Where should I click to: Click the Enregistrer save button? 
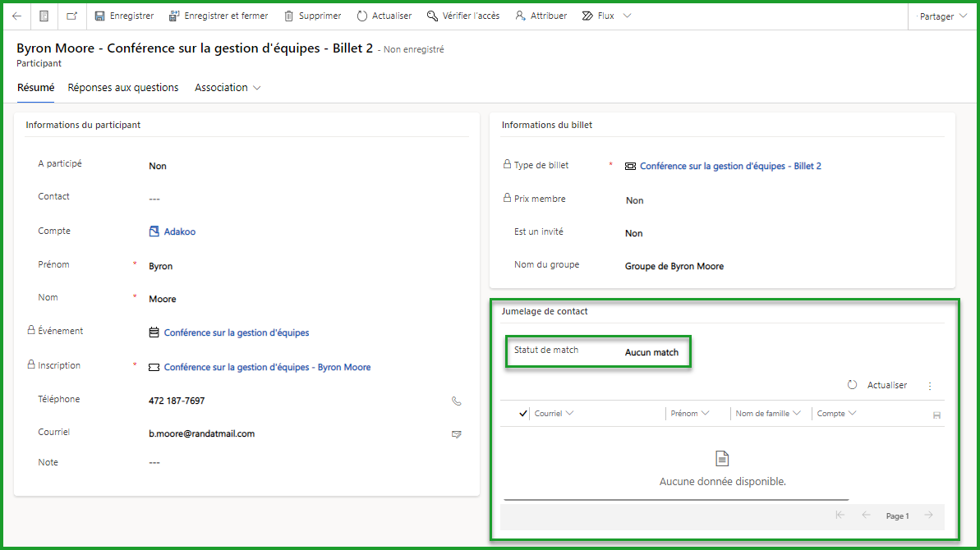click(x=124, y=16)
